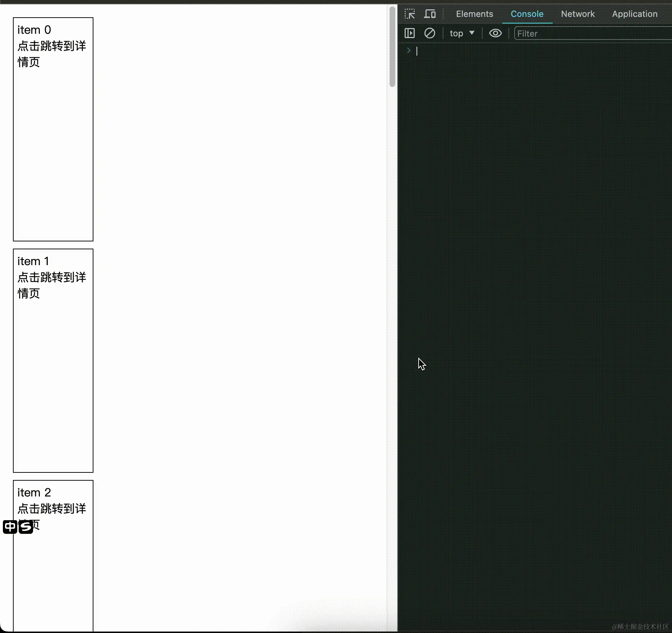Switch to the Network tab
This screenshot has height=633, width=672.
pos(577,14)
